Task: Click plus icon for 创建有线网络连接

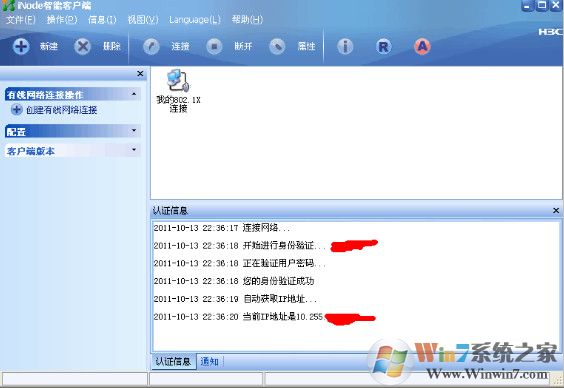Action: tap(17, 109)
